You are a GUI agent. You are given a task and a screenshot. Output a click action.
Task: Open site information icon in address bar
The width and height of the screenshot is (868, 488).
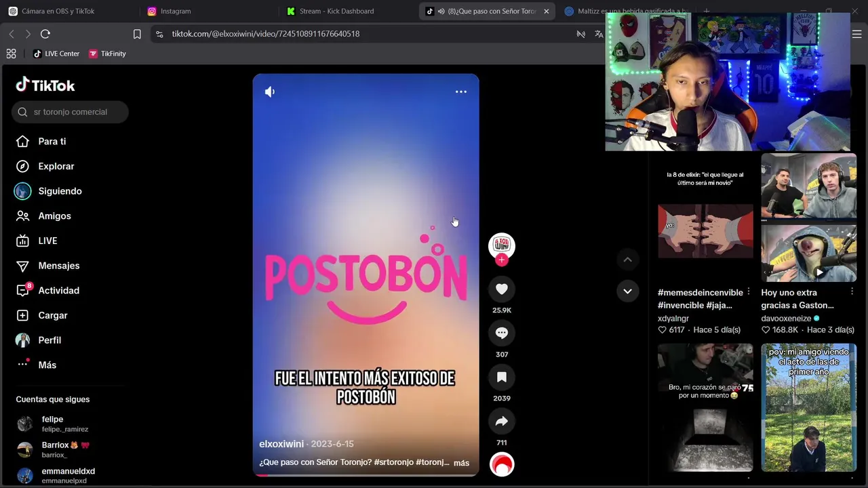coord(159,34)
